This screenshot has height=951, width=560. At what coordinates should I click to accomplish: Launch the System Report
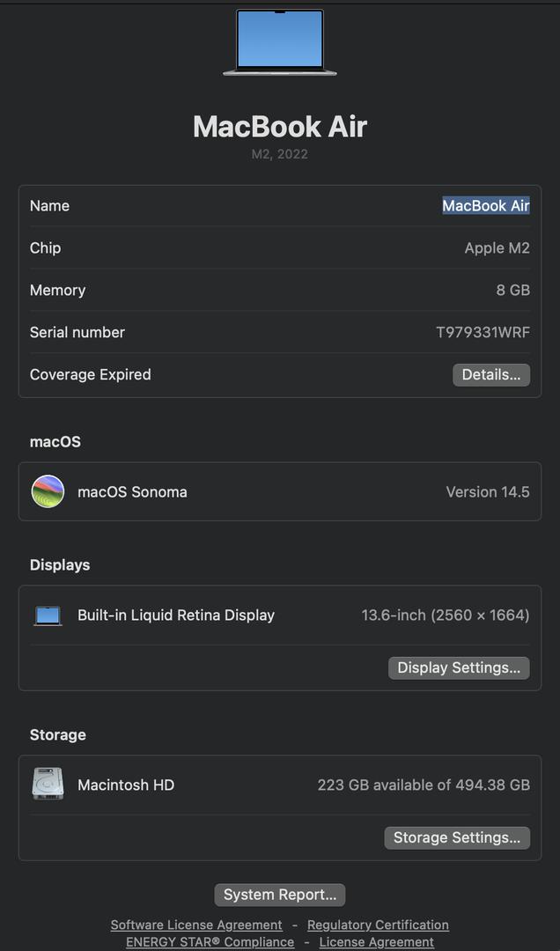click(280, 895)
